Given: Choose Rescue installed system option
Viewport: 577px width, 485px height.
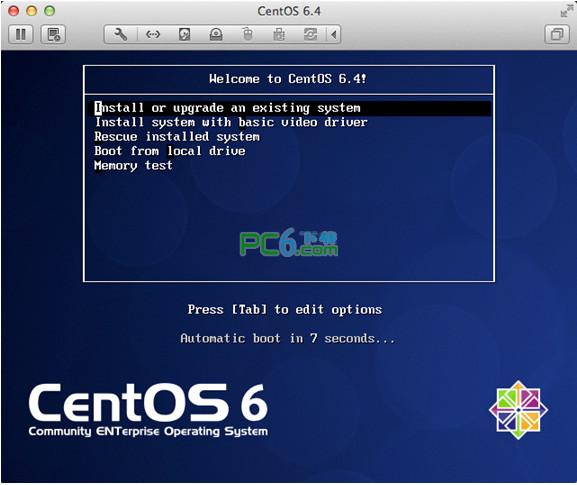Looking at the screenshot, I should click(177, 137).
